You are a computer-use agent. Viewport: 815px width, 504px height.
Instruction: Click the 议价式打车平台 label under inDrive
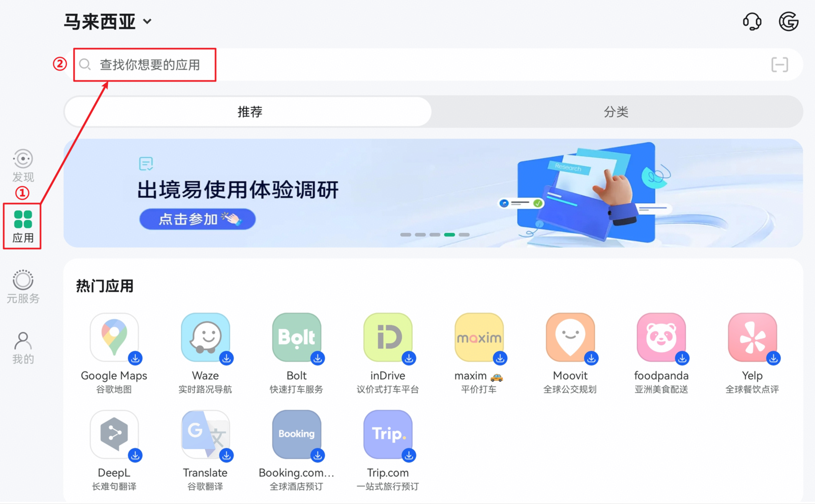pos(388,389)
